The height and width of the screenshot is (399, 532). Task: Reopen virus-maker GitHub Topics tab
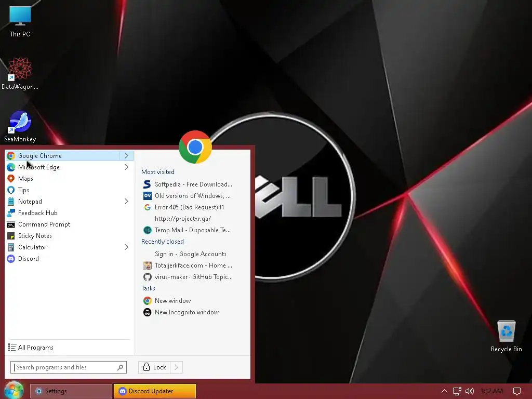click(x=193, y=277)
